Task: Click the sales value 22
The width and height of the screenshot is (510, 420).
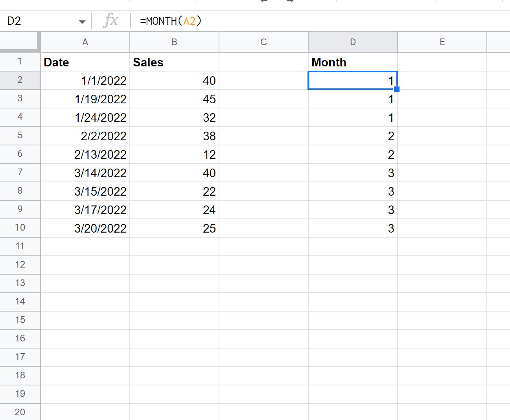Action: click(174, 191)
